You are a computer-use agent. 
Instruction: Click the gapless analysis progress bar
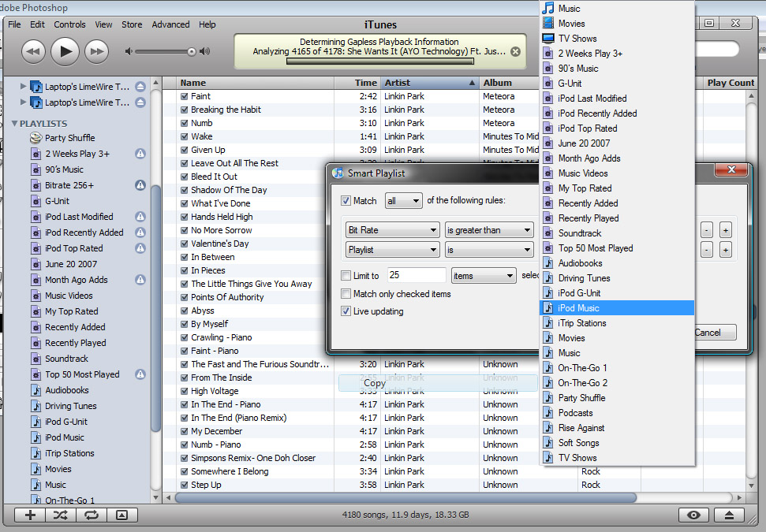[380, 61]
